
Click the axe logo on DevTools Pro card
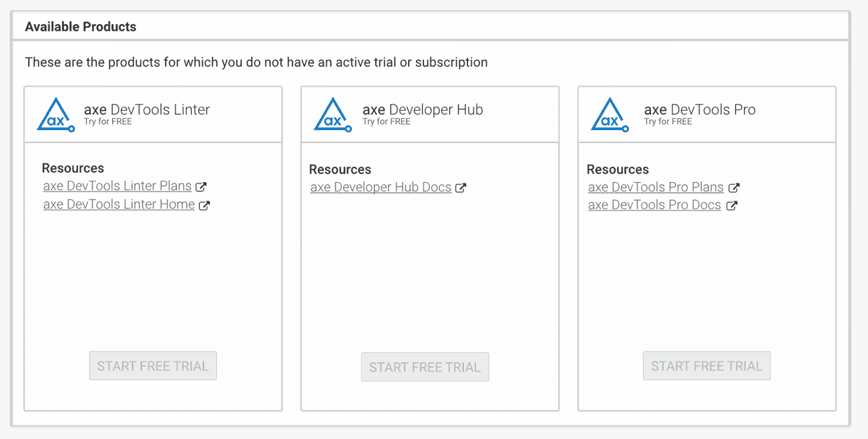click(608, 114)
